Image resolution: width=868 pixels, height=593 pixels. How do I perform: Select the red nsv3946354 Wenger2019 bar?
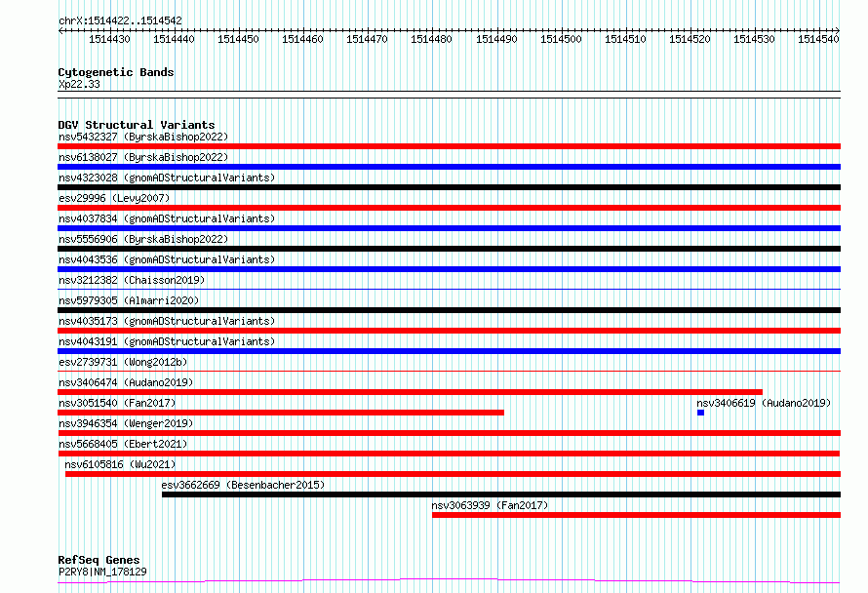(x=449, y=433)
